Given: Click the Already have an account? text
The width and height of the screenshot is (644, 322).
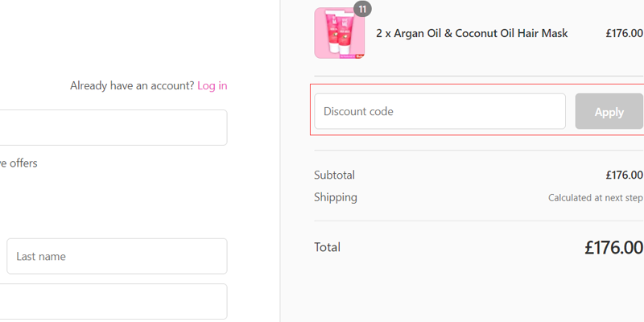Looking at the screenshot, I should pyautogui.click(x=132, y=85).
